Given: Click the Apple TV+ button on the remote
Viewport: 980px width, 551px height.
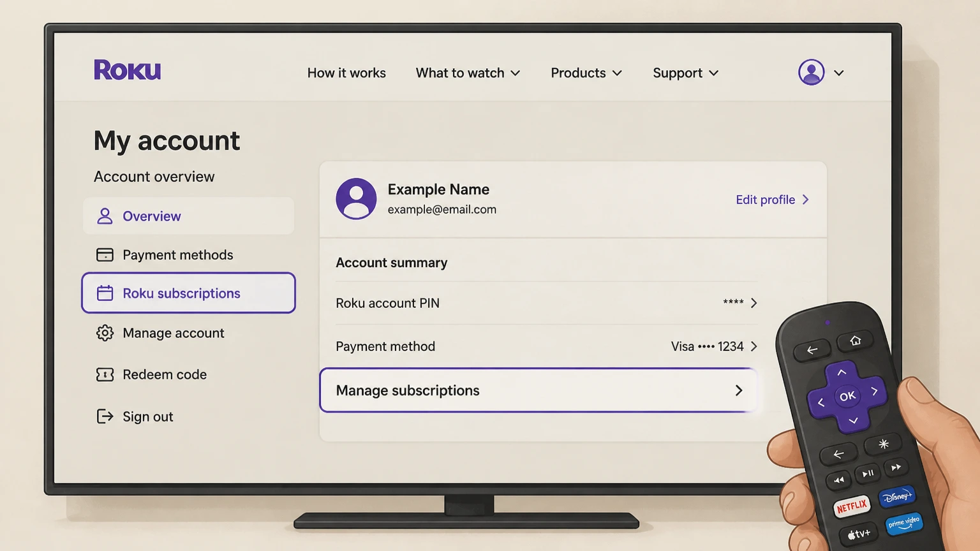Looking at the screenshot, I should pyautogui.click(x=859, y=534).
